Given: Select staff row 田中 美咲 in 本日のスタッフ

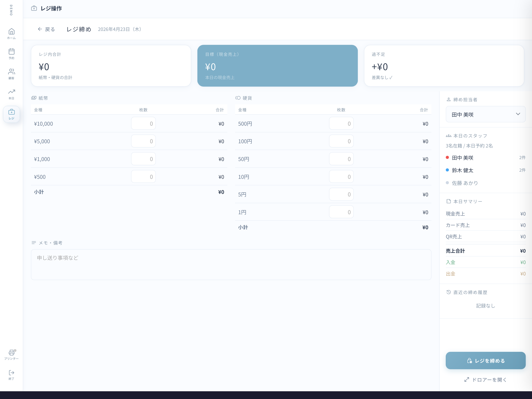Looking at the screenshot, I should 486,158.
